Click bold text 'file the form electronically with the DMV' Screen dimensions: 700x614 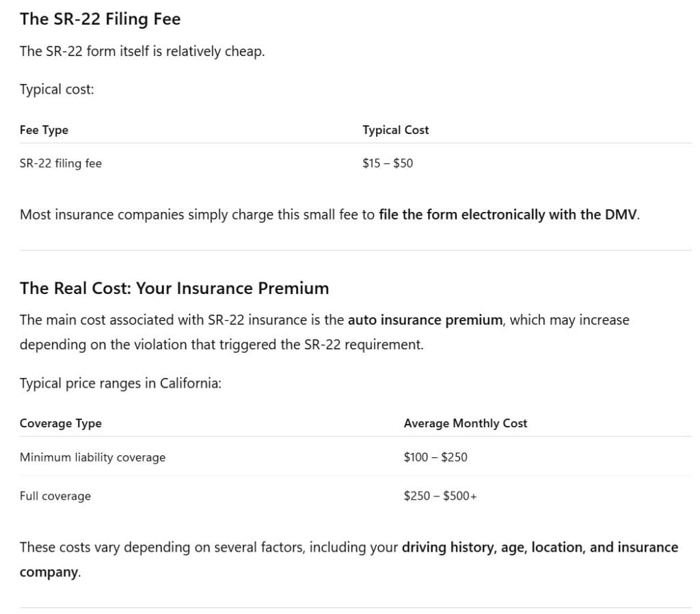(508, 215)
